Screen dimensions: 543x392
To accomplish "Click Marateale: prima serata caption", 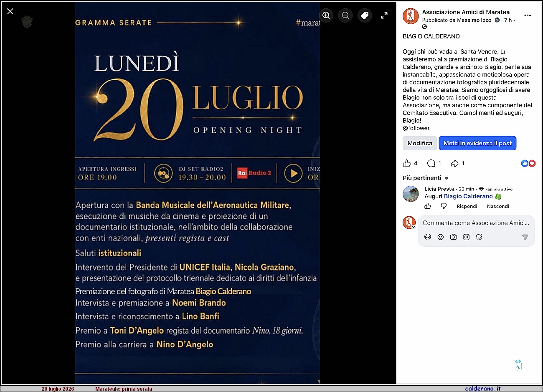I will tap(124, 389).
